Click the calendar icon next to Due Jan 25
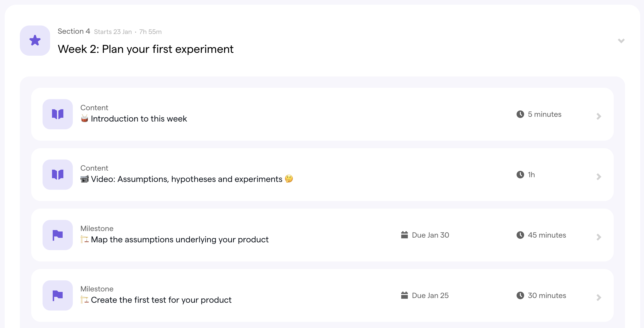644x328 pixels. tap(404, 295)
